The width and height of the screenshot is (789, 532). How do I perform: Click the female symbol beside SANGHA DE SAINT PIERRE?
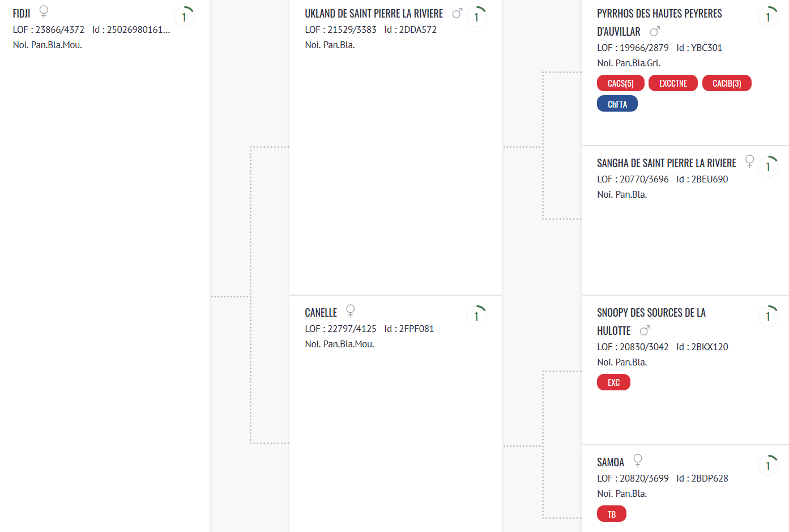click(x=749, y=161)
